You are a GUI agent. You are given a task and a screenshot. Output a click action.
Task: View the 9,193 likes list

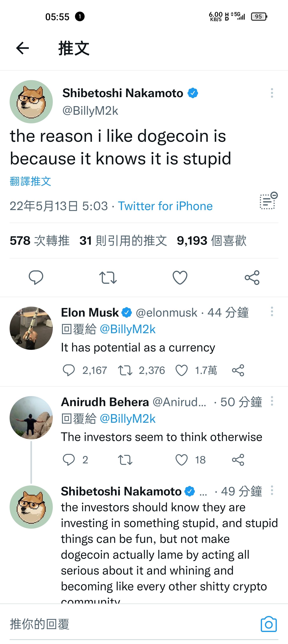211,241
